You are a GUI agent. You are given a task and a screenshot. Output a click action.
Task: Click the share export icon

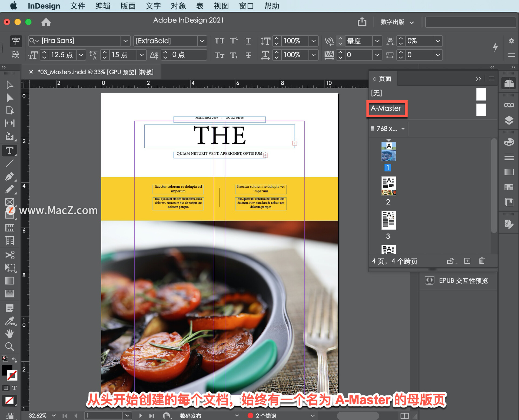362,22
